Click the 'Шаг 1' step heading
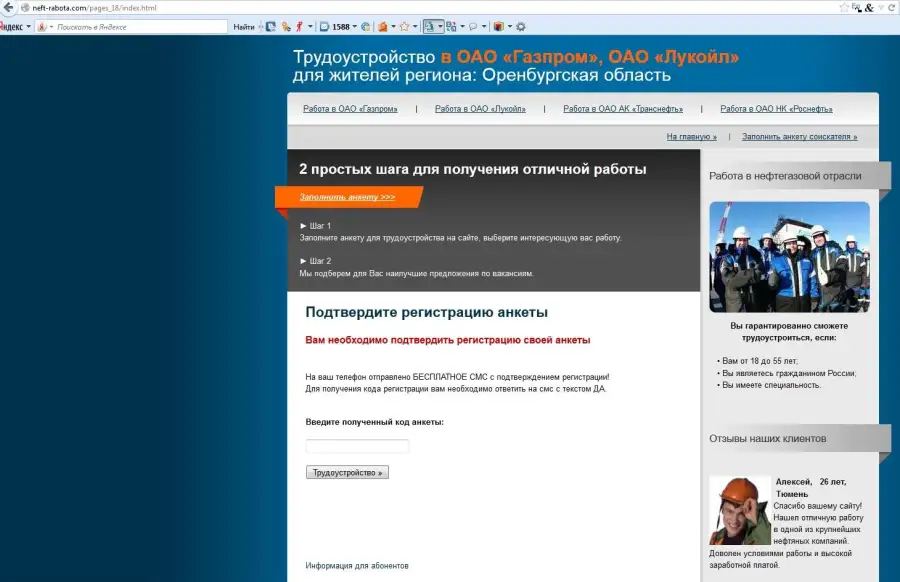Image resolution: width=900 pixels, height=582 pixels. click(316, 226)
